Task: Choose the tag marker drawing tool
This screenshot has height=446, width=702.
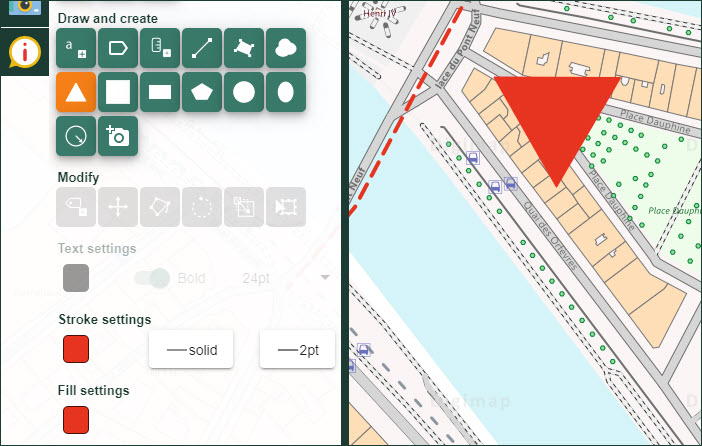Action: [118, 48]
